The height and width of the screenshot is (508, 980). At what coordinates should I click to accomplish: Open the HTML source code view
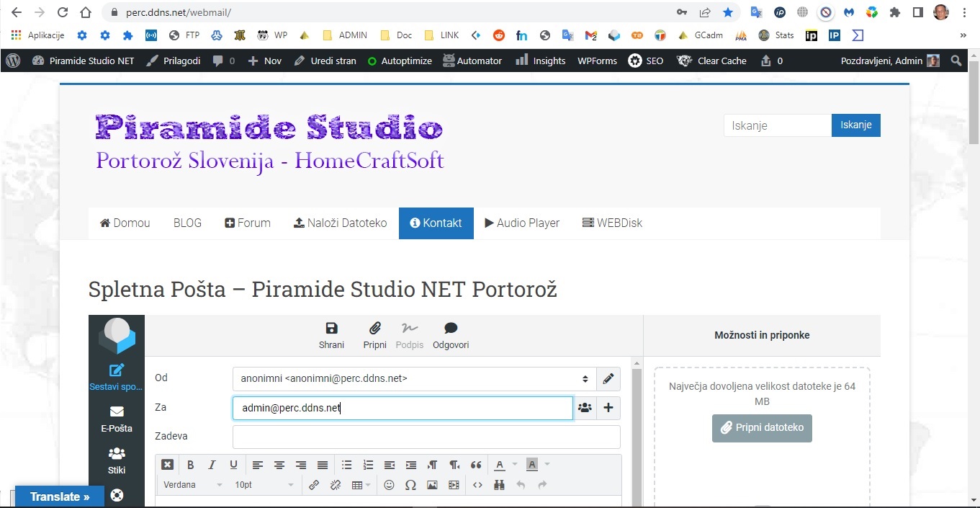pos(477,485)
